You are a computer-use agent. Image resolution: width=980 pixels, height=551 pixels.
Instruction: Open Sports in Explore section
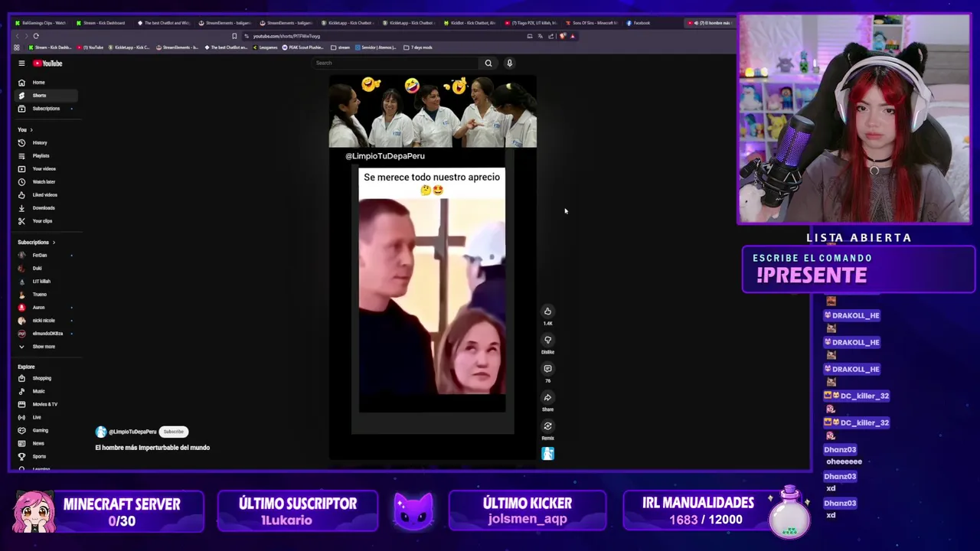click(45, 457)
